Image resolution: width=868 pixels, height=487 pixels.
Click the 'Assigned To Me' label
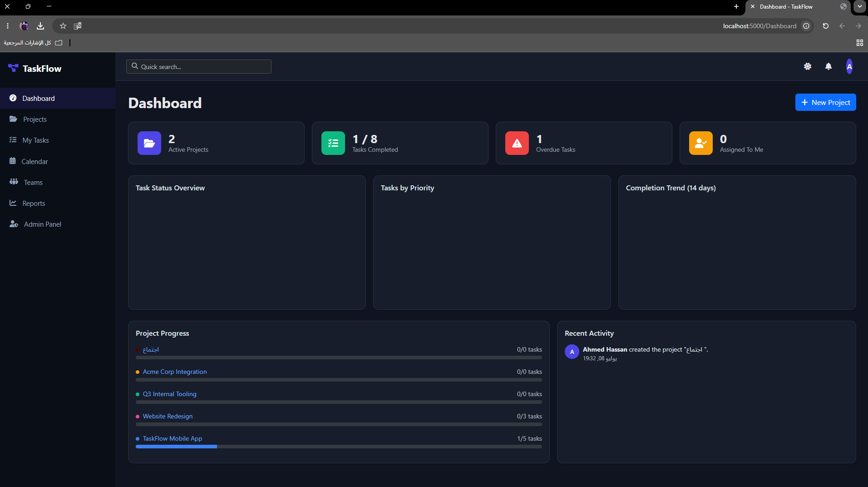coord(741,149)
